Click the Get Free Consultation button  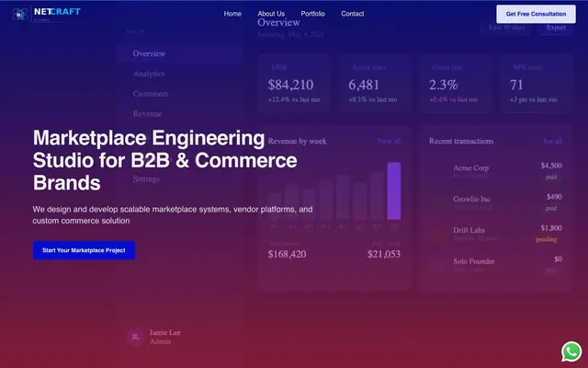pyautogui.click(x=536, y=15)
